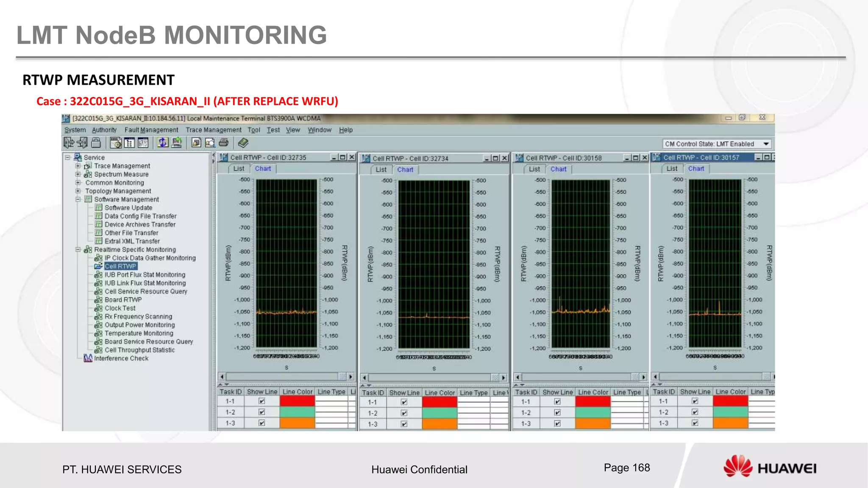
Task: Toggle Show Line for task 1-1, Cell 32735
Action: (x=262, y=401)
